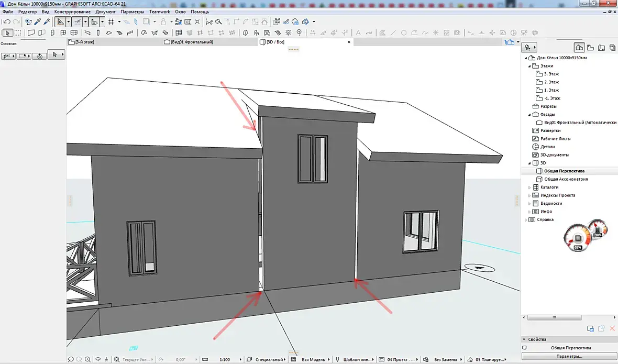Click the scissors Trim tool icon
This screenshot has height=364, width=618.
(x=209, y=21)
